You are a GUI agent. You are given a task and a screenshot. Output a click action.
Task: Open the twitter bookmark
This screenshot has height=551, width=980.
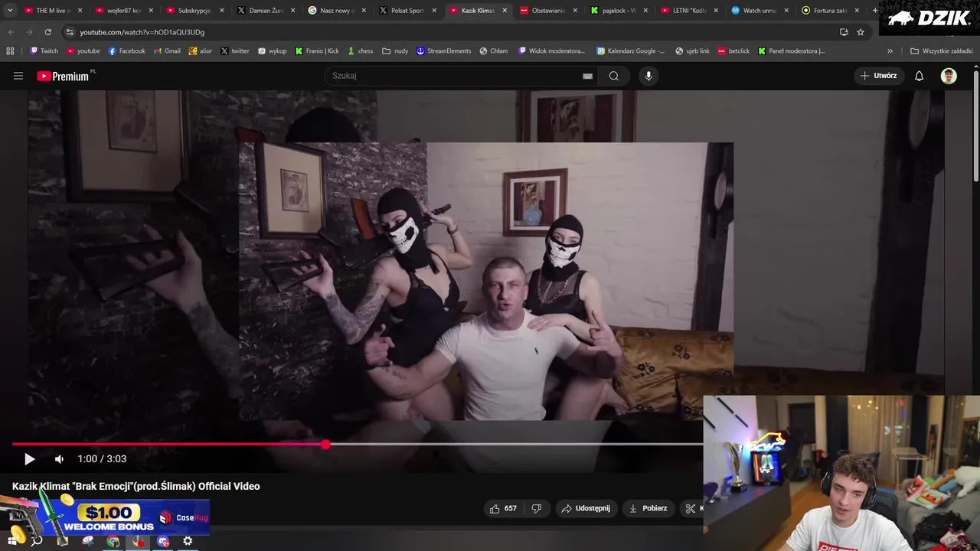[x=234, y=51]
